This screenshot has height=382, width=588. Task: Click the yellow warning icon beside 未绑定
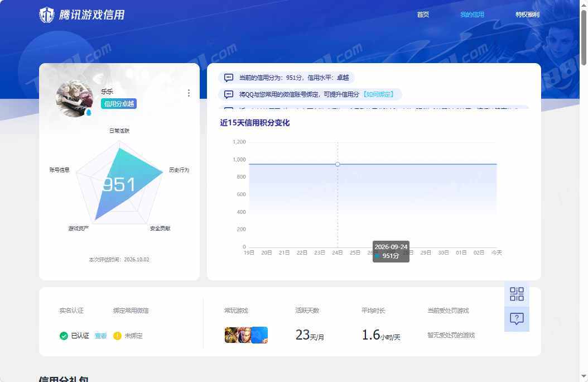[x=117, y=336]
